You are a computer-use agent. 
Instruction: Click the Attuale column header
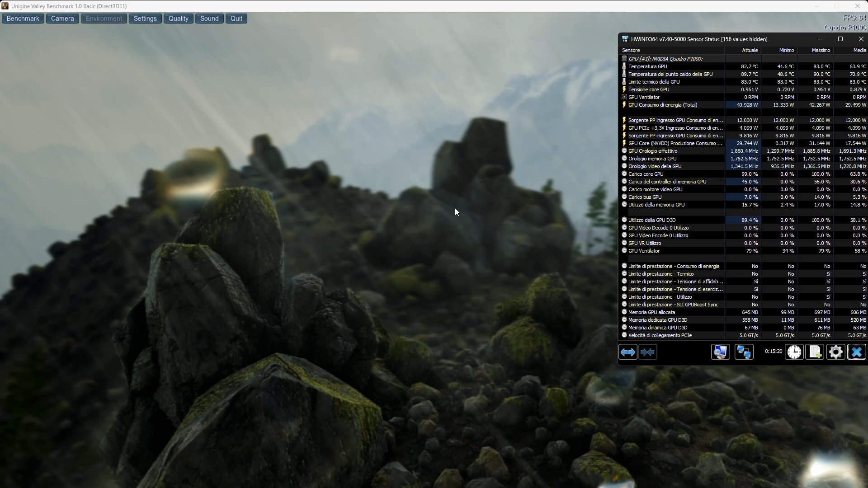coord(743,50)
